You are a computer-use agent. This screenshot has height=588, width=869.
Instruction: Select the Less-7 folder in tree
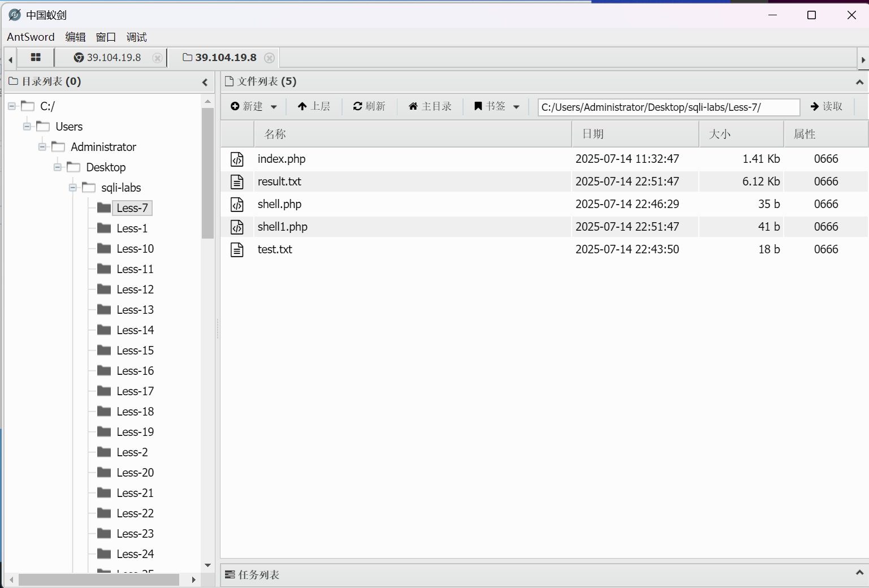click(132, 208)
